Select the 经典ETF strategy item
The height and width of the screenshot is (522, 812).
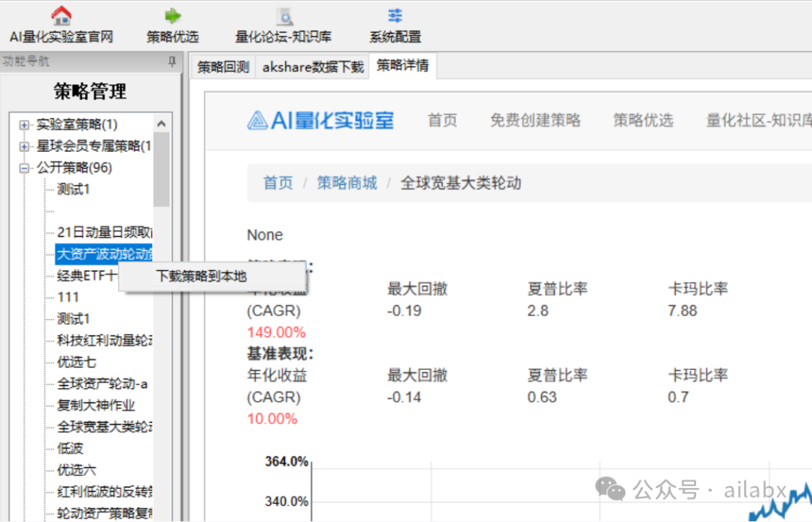click(x=87, y=275)
